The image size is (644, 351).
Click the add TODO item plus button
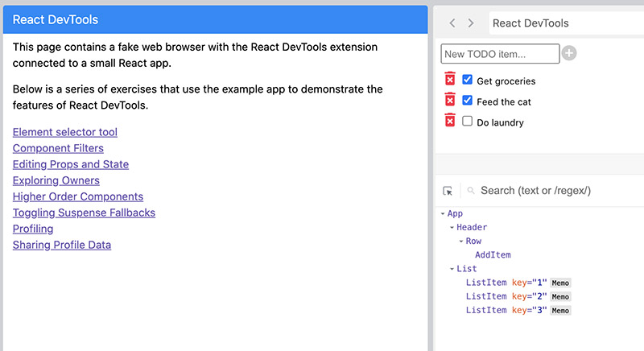click(569, 53)
